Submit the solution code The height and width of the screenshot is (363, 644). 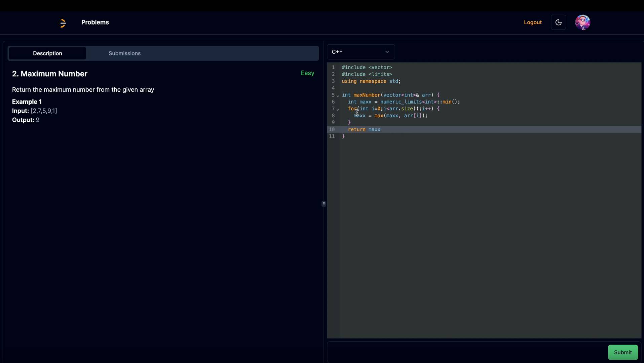click(622, 352)
